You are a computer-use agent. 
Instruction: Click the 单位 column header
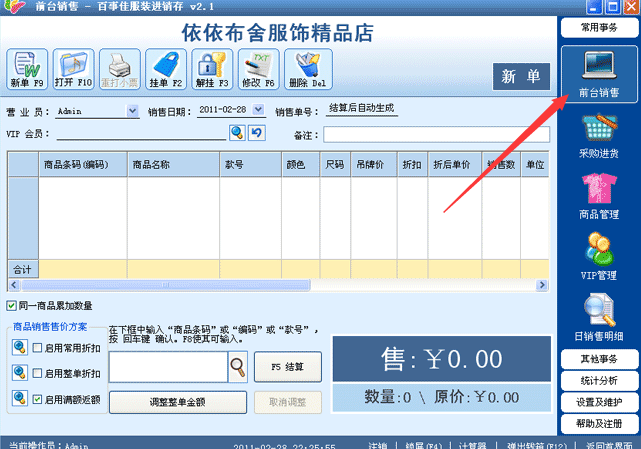pyautogui.click(x=535, y=164)
